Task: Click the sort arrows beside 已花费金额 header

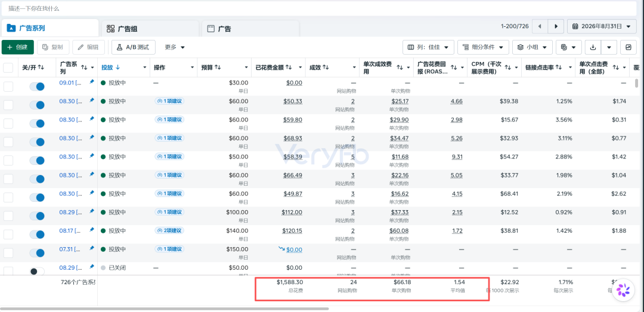Action: (289, 67)
